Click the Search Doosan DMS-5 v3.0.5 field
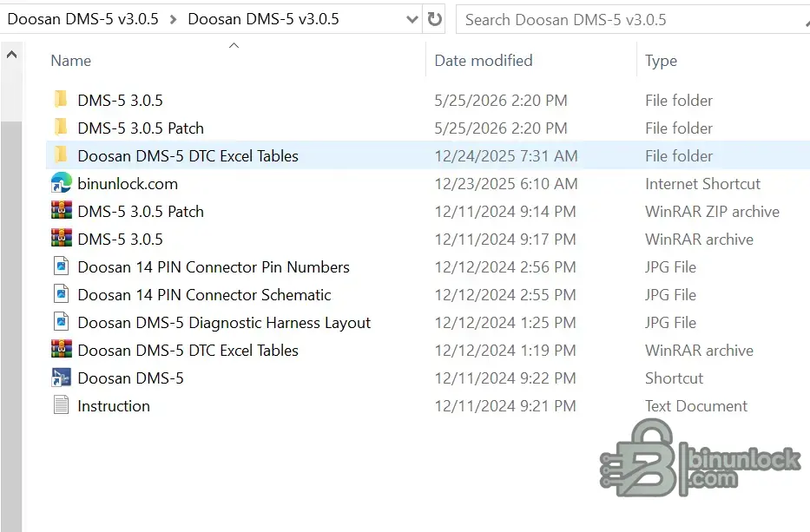810x532 pixels. pyautogui.click(x=633, y=20)
